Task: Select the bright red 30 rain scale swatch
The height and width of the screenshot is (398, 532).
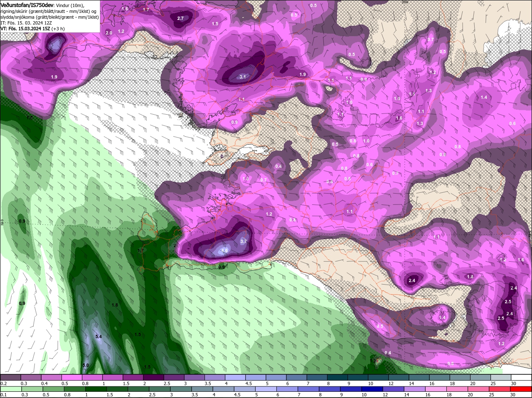Action: (521, 389)
